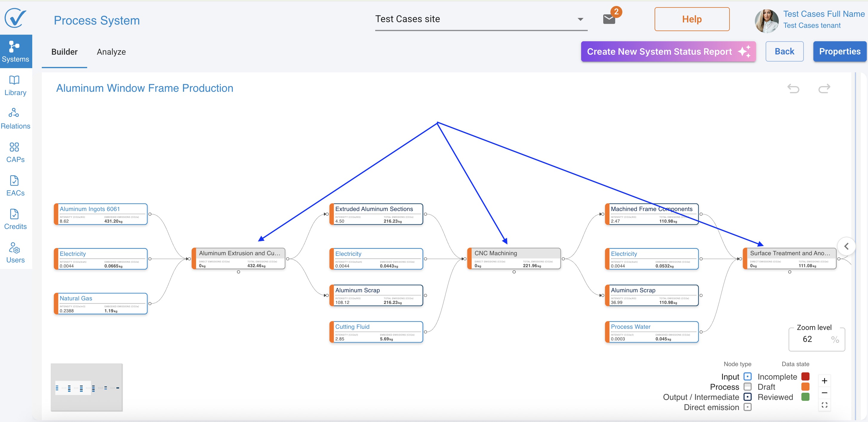Click the minimap overview thumbnail

click(x=87, y=388)
